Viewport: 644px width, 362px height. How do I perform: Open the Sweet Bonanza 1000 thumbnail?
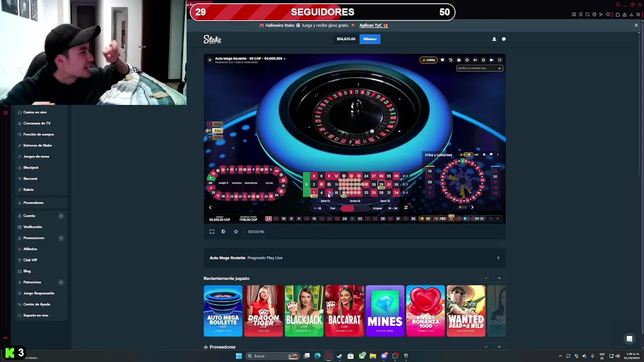point(426,311)
